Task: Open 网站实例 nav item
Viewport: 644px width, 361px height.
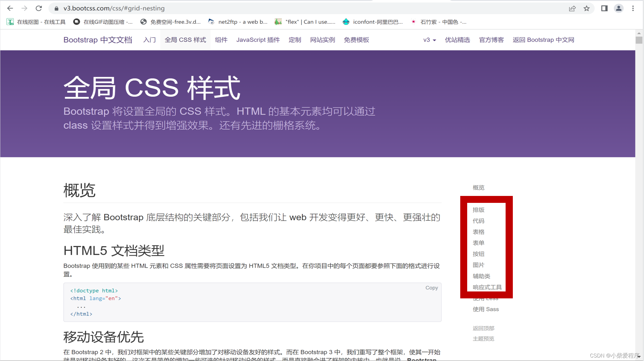Action: 322,40
